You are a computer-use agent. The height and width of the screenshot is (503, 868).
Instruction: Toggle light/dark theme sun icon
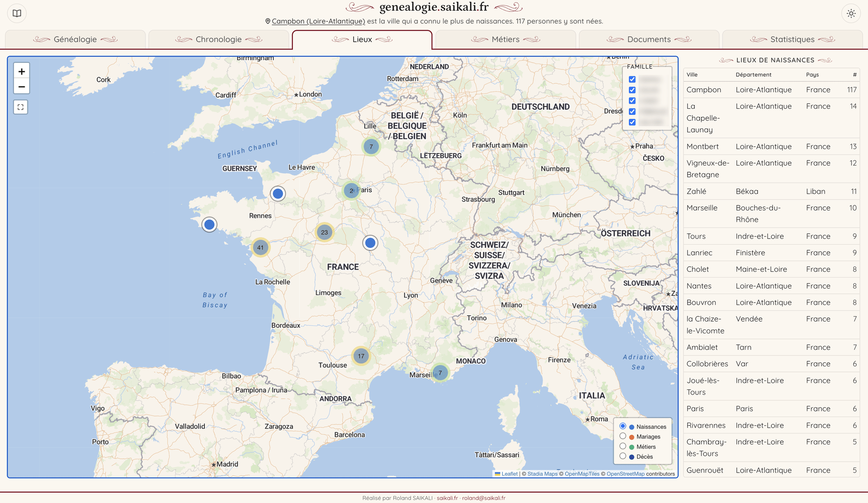[851, 13]
